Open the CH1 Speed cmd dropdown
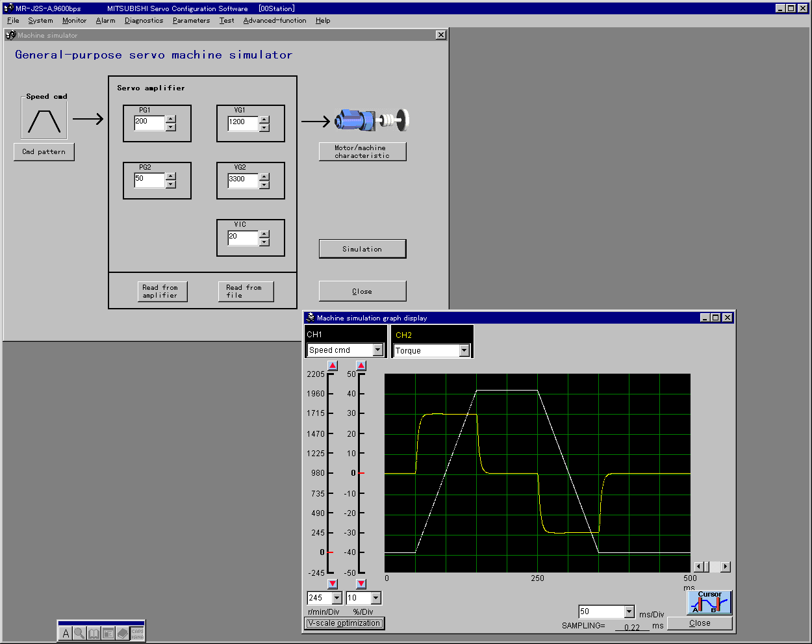The width and height of the screenshot is (812, 644). click(378, 350)
